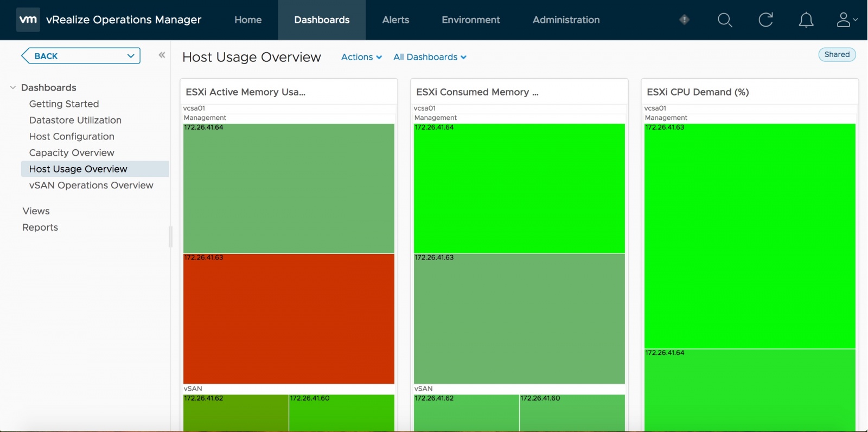The image size is (868, 432).
Task: Click Management label in CPU Demand widget
Action: 666,118
